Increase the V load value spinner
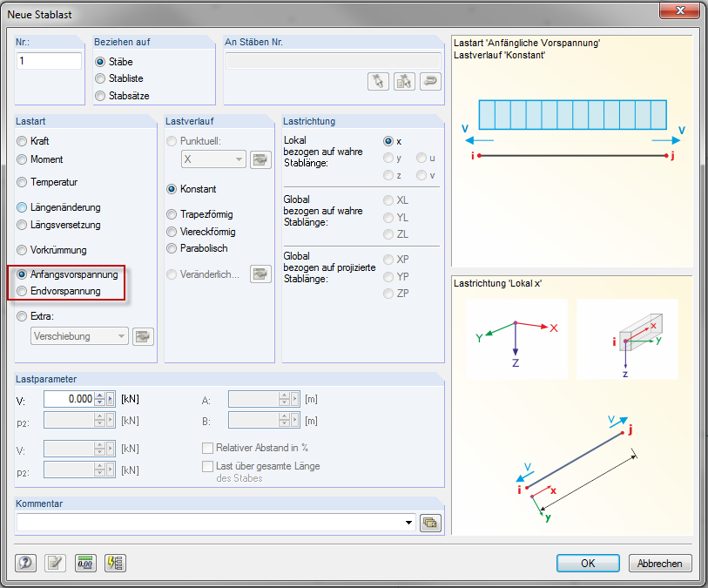Image resolution: width=708 pixels, height=588 pixels. (x=100, y=395)
